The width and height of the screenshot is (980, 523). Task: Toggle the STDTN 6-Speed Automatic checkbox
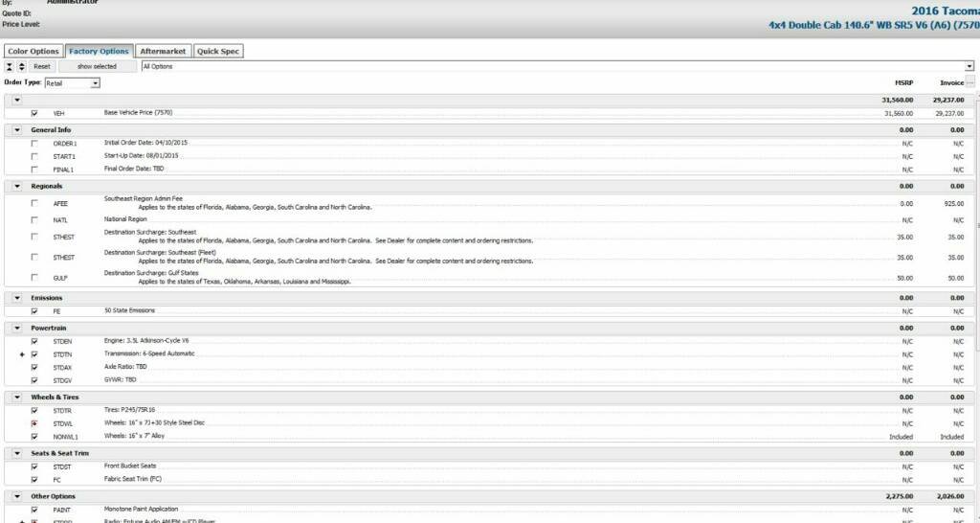point(34,354)
